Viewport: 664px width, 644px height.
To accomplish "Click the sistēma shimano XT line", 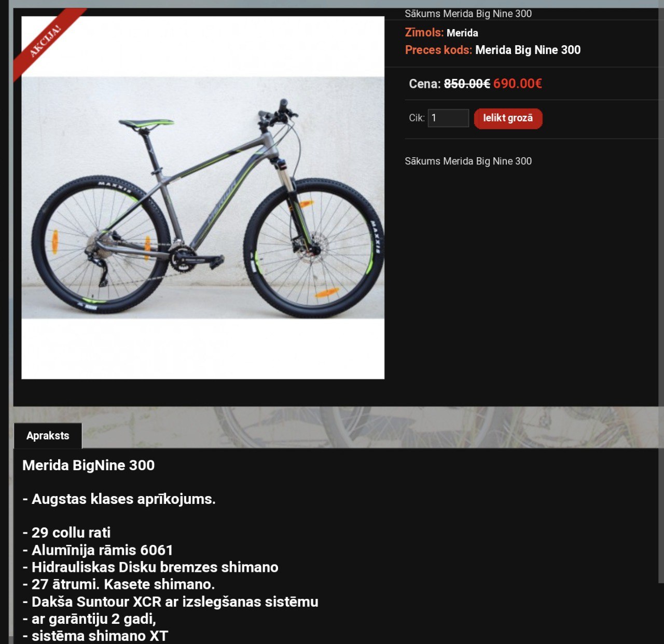I will (x=95, y=636).
